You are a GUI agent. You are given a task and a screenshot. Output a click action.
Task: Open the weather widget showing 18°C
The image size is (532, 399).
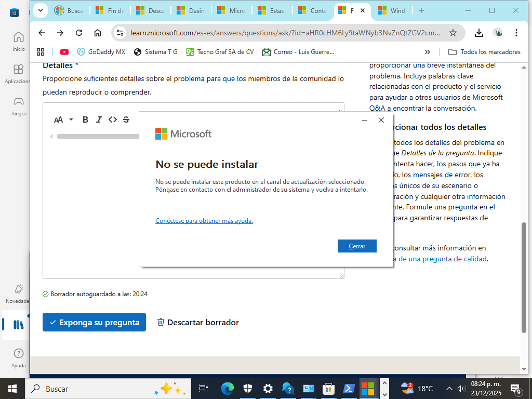tap(417, 389)
